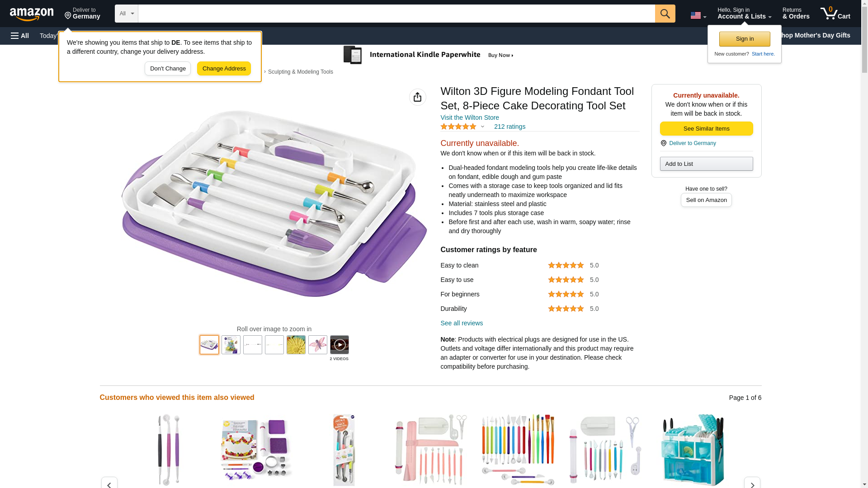The width and height of the screenshot is (868, 488).
Task: Expand the star rating breakdown popover
Action: (x=482, y=127)
